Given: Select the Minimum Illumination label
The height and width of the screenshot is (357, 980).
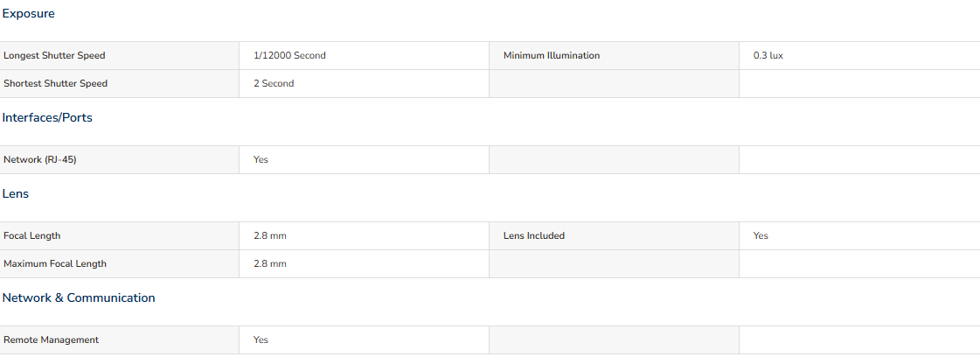Looking at the screenshot, I should (x=552, y=56).
